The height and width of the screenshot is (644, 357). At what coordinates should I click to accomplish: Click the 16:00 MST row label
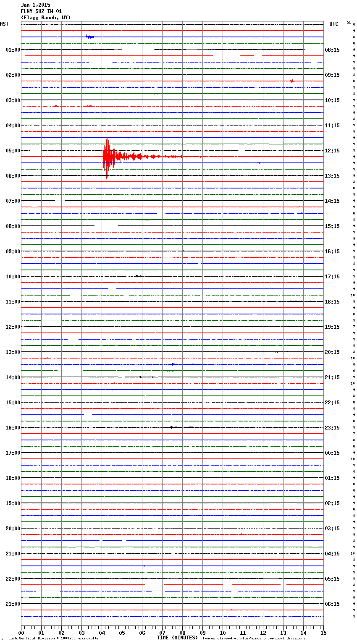tap(13, 428)
